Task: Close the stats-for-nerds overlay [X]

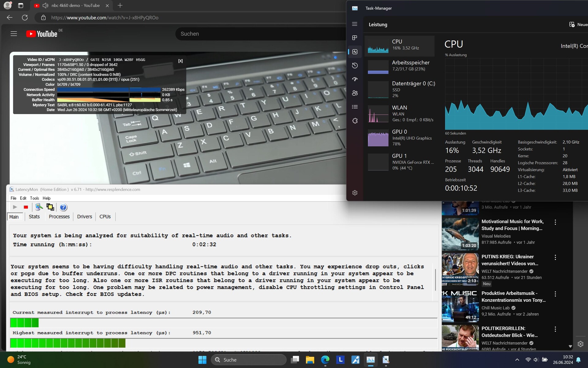Action: click(180, 61)
